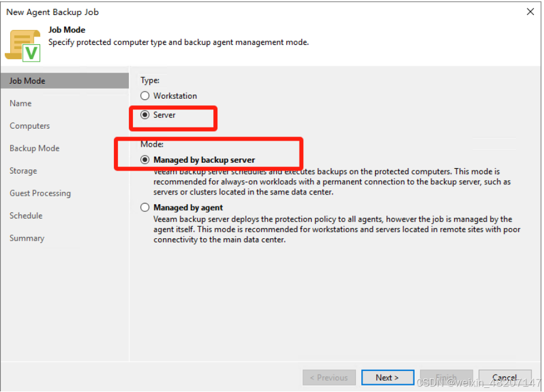Screen dimensions: 544x392
Task: Click the 'Mode:' label
Action: 152,144
